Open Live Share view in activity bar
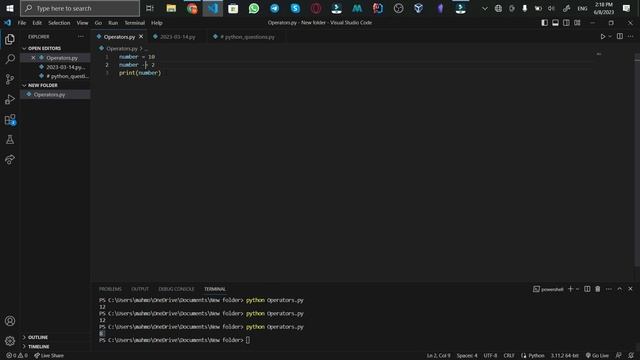 click(x=10, y=160)
